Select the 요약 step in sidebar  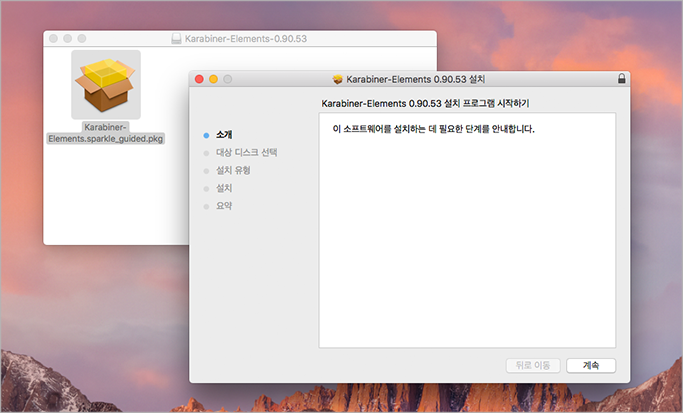click(x=224, y=206)
